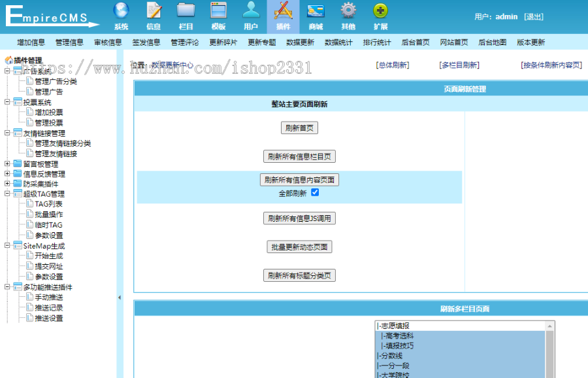This screenshot has height=378, width=588.
Task: Click folder icon beside 投票系统
Action: 18,102
